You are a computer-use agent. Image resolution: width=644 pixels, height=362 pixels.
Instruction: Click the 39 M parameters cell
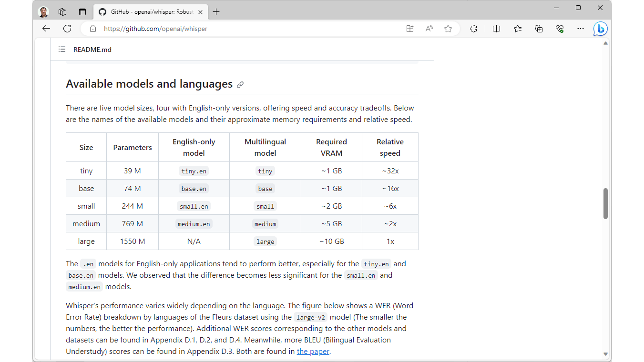click(133, 171)
